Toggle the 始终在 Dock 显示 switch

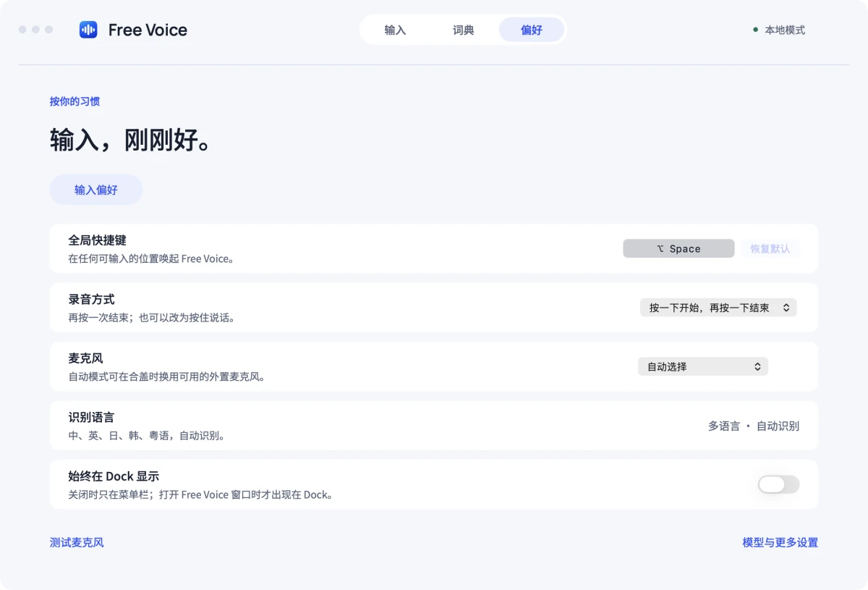(x=779, y=484)
